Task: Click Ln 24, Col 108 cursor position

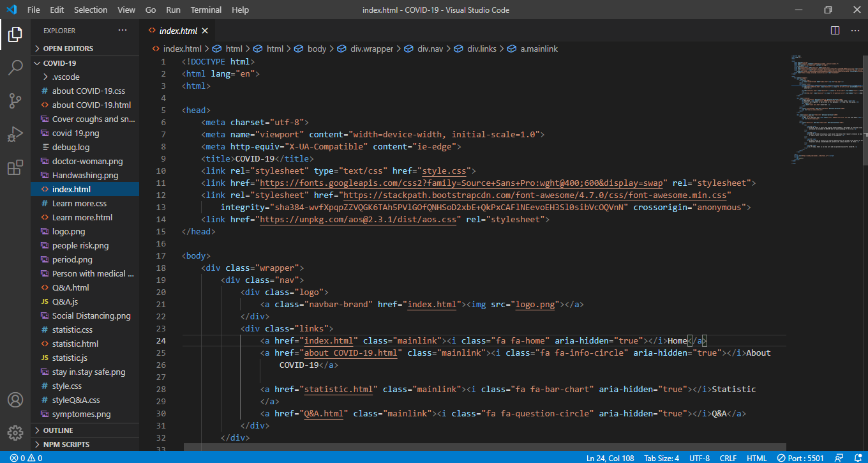Action: click(x=611, y=458)
